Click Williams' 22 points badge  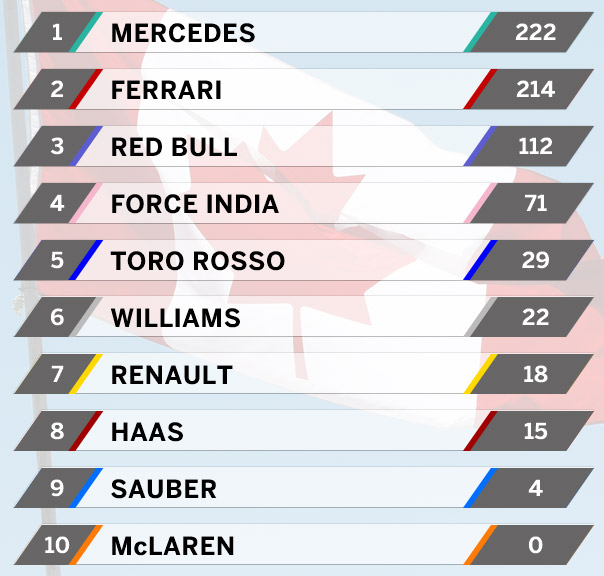(532, 317)
